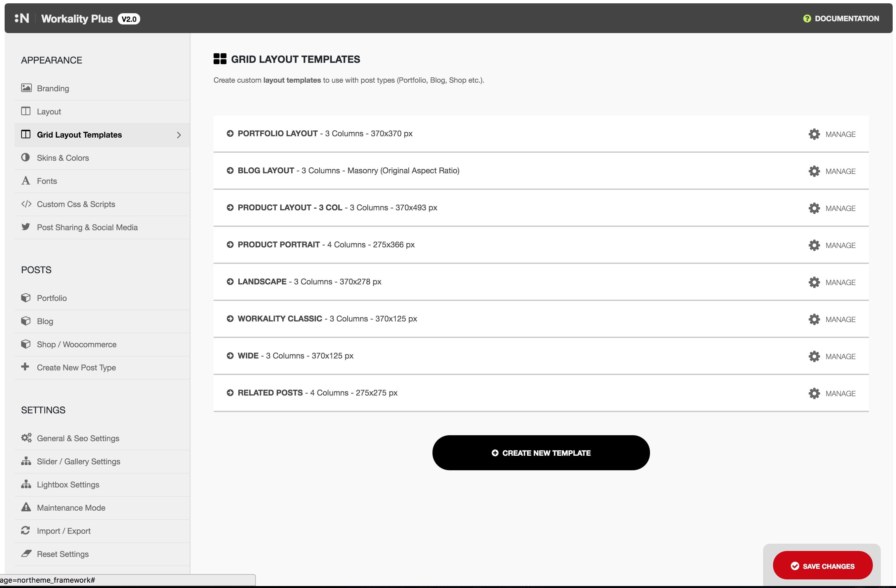Open the Branding menu item

[x=102, y=89]
